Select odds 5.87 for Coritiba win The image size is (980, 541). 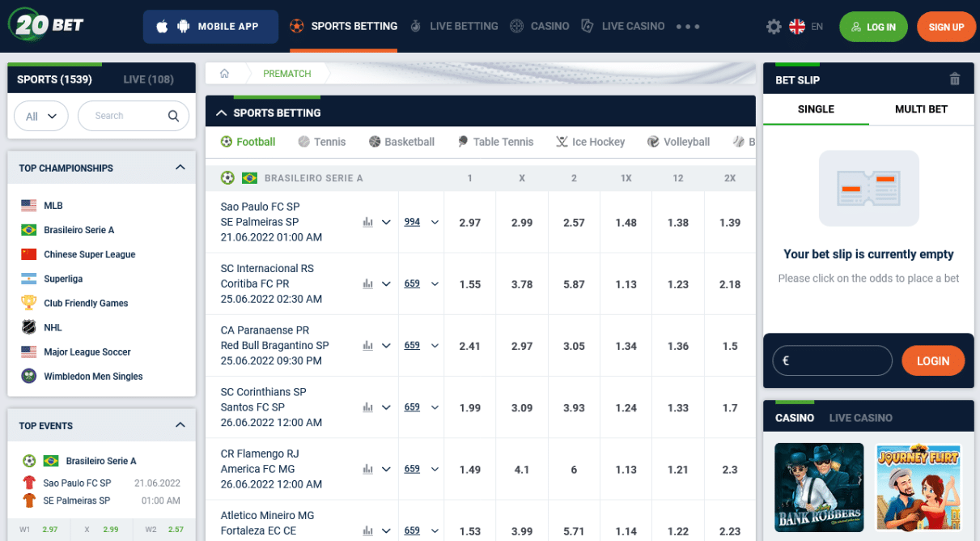574,284
